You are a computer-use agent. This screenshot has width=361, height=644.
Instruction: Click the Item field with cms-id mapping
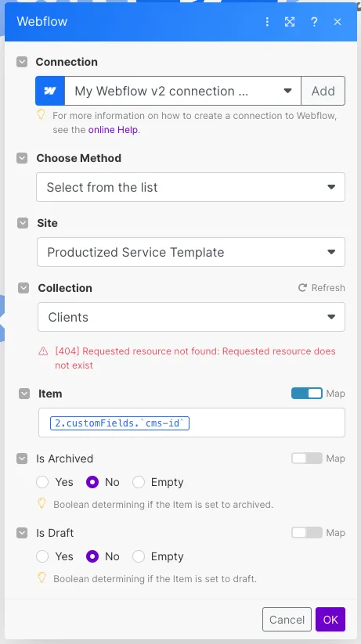pyautogui.click(x=192, y=423)
